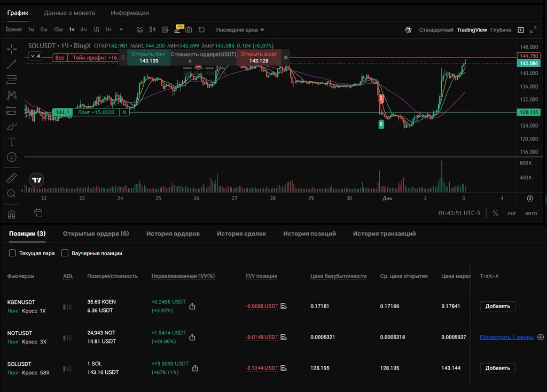
Task: Close the quick order panel
Action: [x=286, y=58]
